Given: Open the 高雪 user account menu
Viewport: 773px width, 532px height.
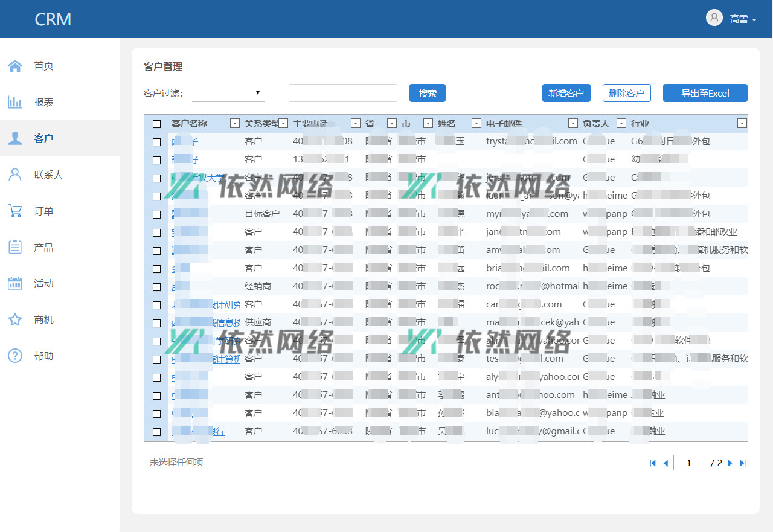Looking at the screenshot, I should pos(732,19).
